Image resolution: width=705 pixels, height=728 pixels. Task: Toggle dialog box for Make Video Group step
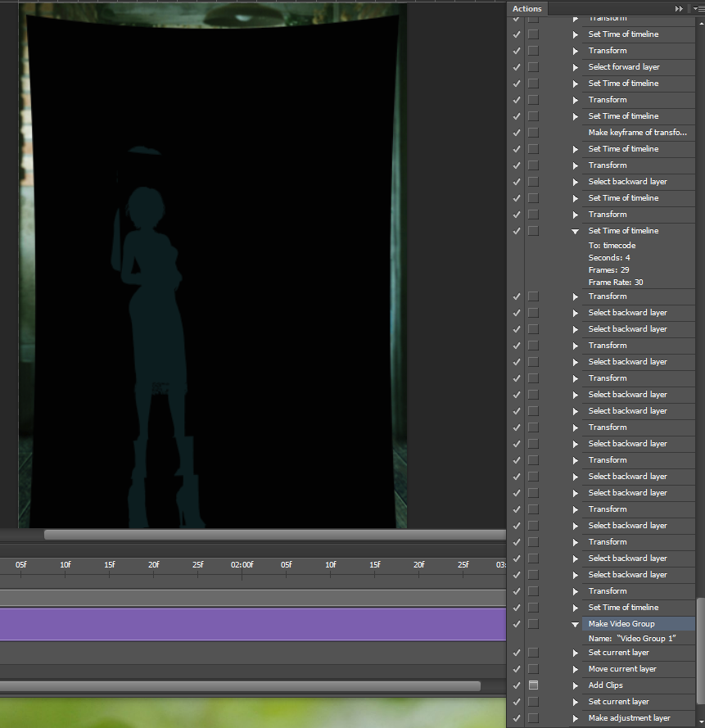tap(533, 624)
